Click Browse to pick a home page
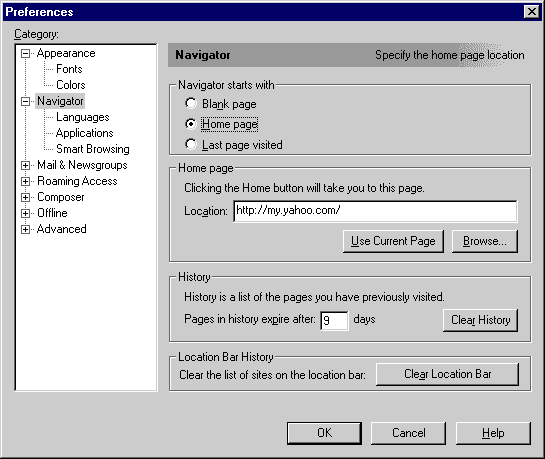The width and height of the screenshot is (545, 459). coord(485,241)
